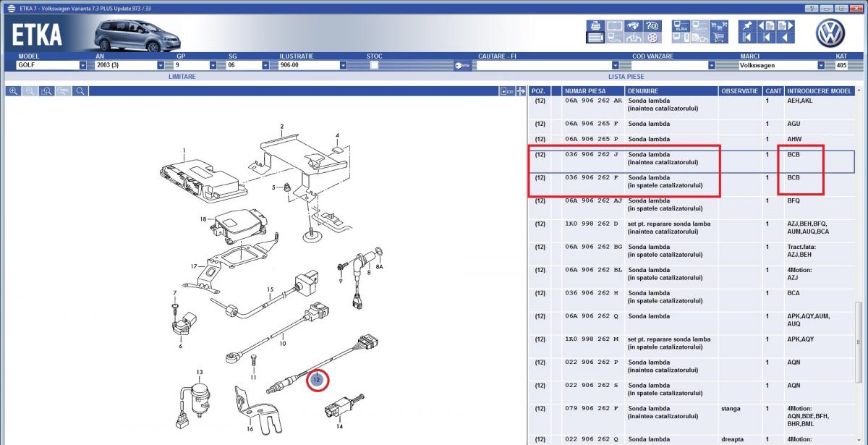Go to next illustration page icon
This screenshot has height=445, width=868.
(x=786, y=25)
